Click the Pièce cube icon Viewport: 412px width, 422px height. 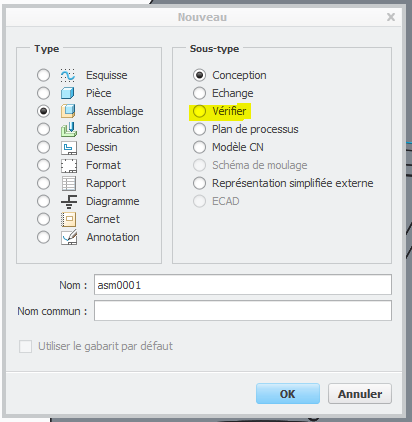coord(68,93)
